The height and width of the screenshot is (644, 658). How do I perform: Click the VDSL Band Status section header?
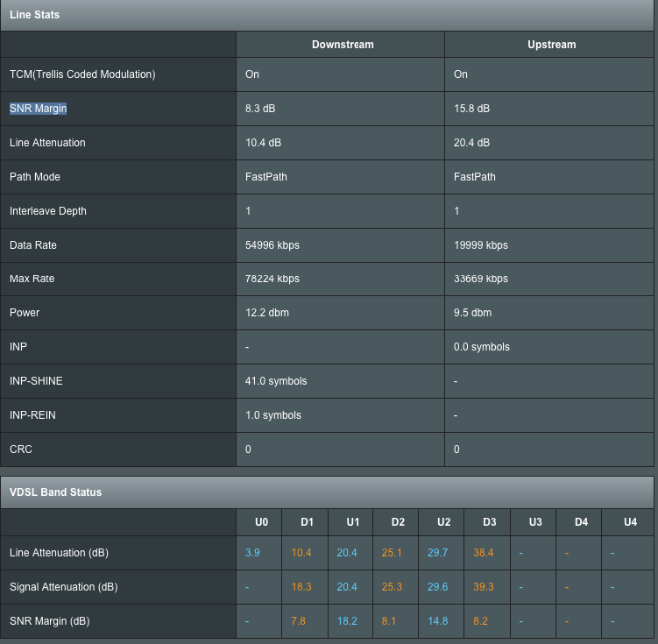click(55, 492)
